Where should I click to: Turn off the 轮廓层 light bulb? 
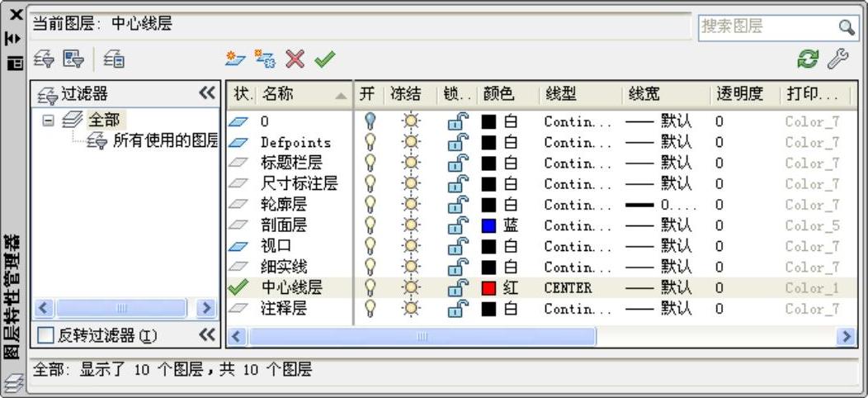[370, 205]
